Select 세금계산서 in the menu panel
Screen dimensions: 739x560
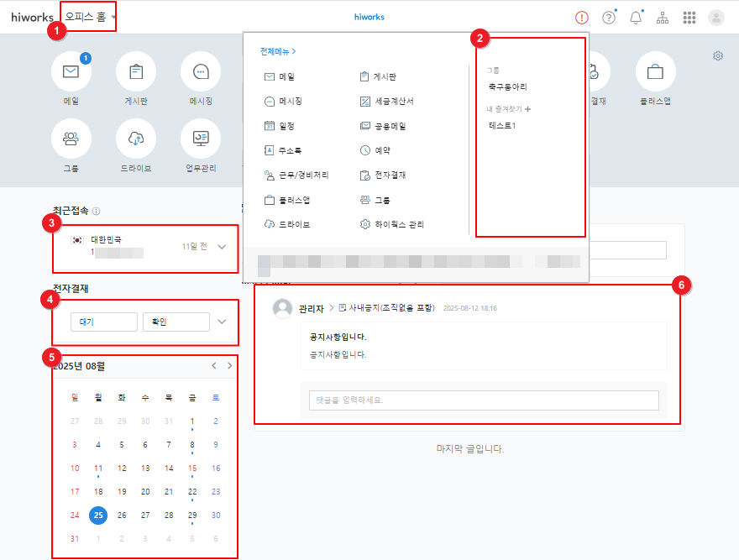tap(387, 102)
